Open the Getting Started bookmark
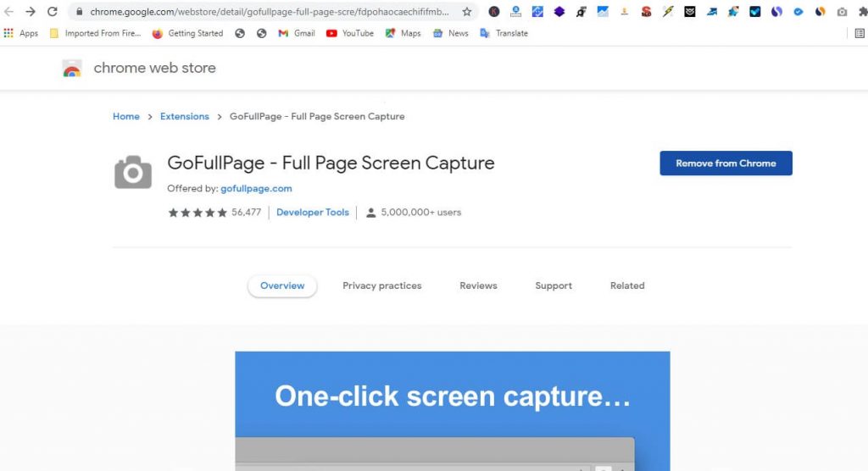This screenshot has height=471, width=868. point(187,33)
